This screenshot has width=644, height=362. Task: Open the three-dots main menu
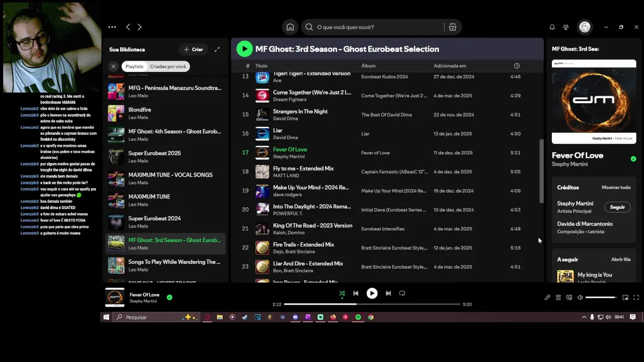[x=112, y=27]
